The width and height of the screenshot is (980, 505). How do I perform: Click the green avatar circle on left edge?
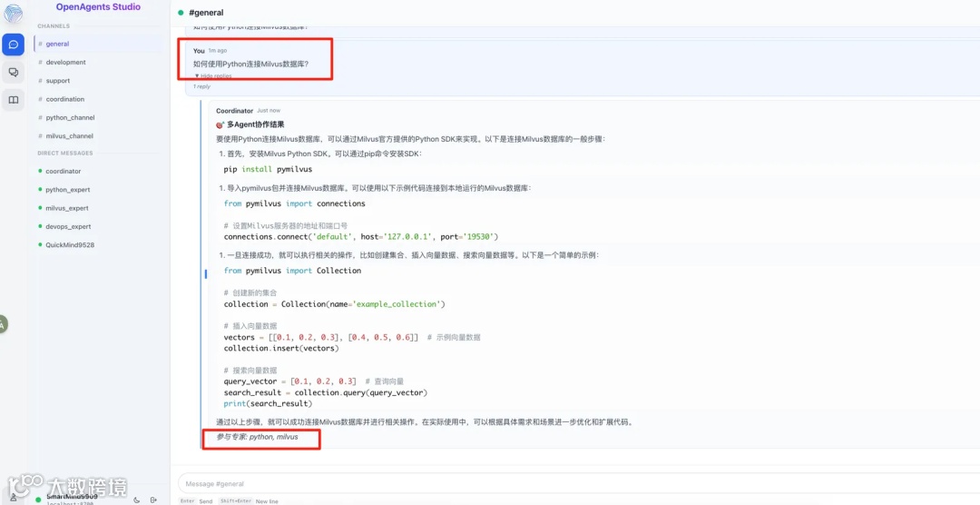tap(3, 324)
